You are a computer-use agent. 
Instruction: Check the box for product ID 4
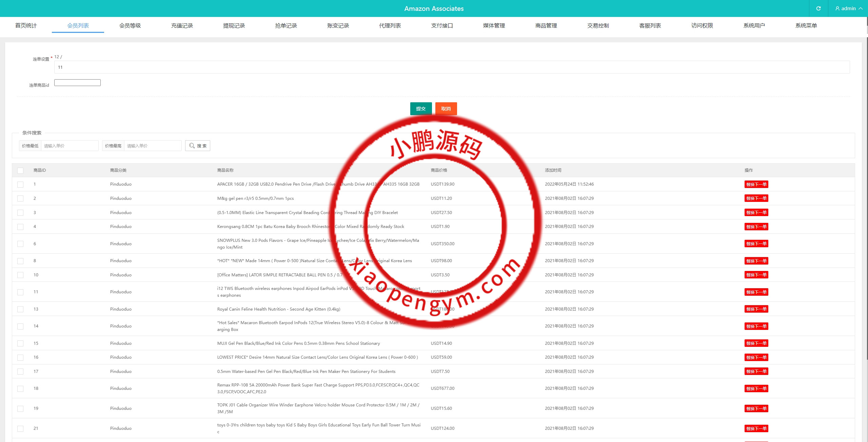pyautogui.click(x=20, y=227)
